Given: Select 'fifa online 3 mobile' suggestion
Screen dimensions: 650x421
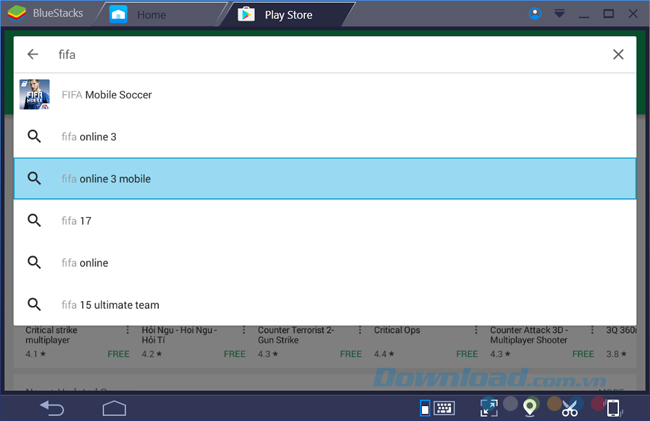Looking at the screenshot, I should click(325, 179).
